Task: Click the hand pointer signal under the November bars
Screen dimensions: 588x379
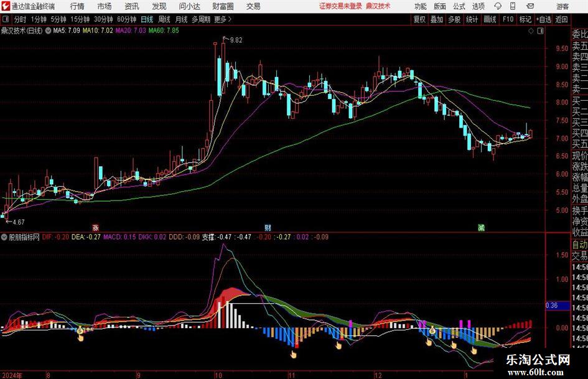Action: 293,354
